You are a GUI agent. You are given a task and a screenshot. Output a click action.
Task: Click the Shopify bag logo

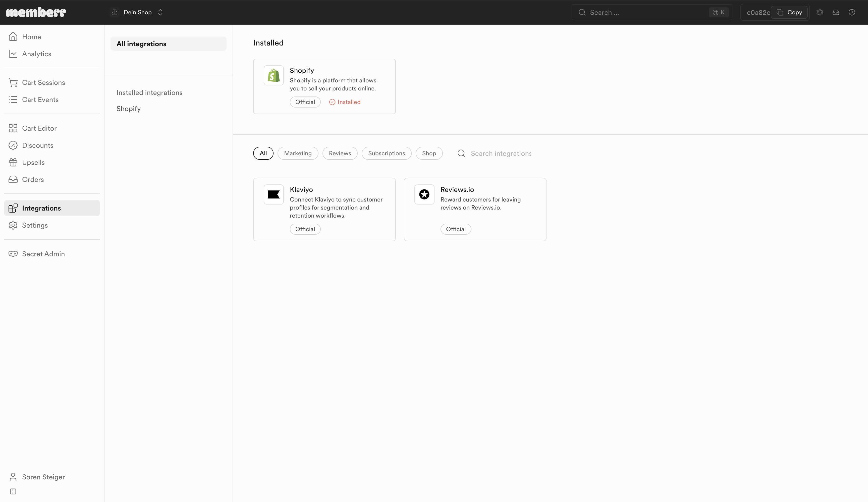pos(274,75)
